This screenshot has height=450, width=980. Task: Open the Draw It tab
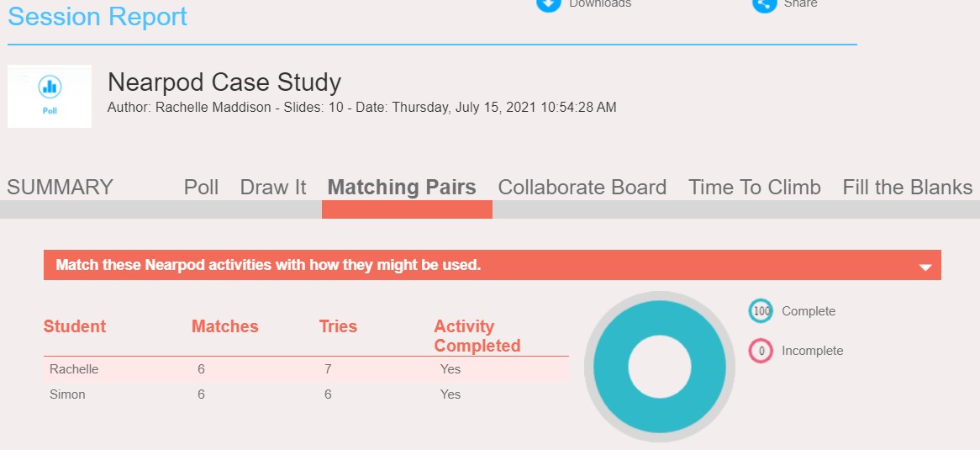[x=273, y=187]
